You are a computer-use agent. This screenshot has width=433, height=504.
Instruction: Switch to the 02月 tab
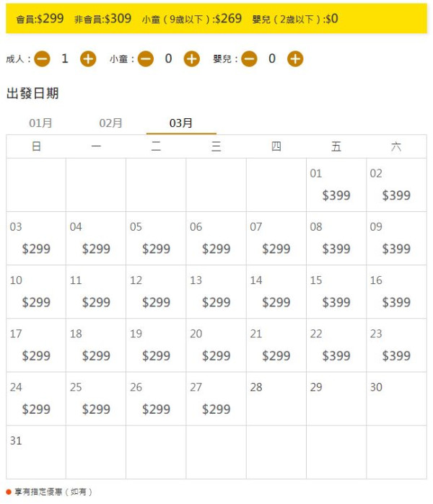(x=111, y=123)
